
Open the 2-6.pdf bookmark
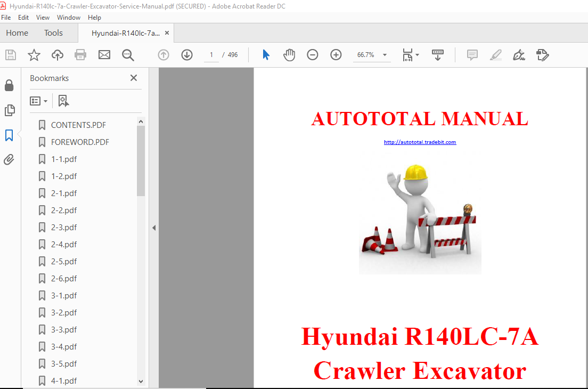click(64, 279)
